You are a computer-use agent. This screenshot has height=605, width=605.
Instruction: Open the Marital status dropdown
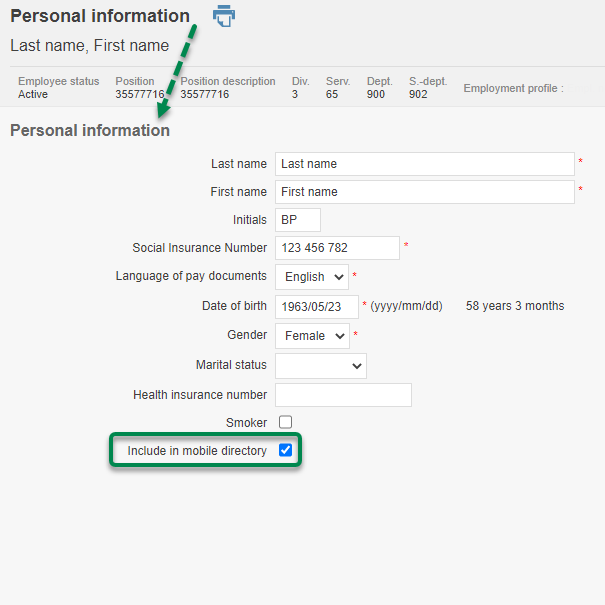[x=320, y=366]
